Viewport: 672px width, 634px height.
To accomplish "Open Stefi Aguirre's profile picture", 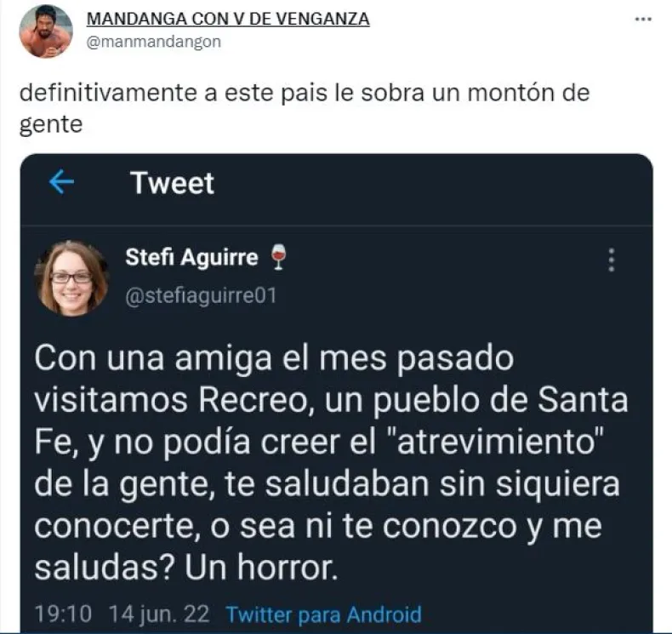I will pyautogui.click(x=71, y=278).
